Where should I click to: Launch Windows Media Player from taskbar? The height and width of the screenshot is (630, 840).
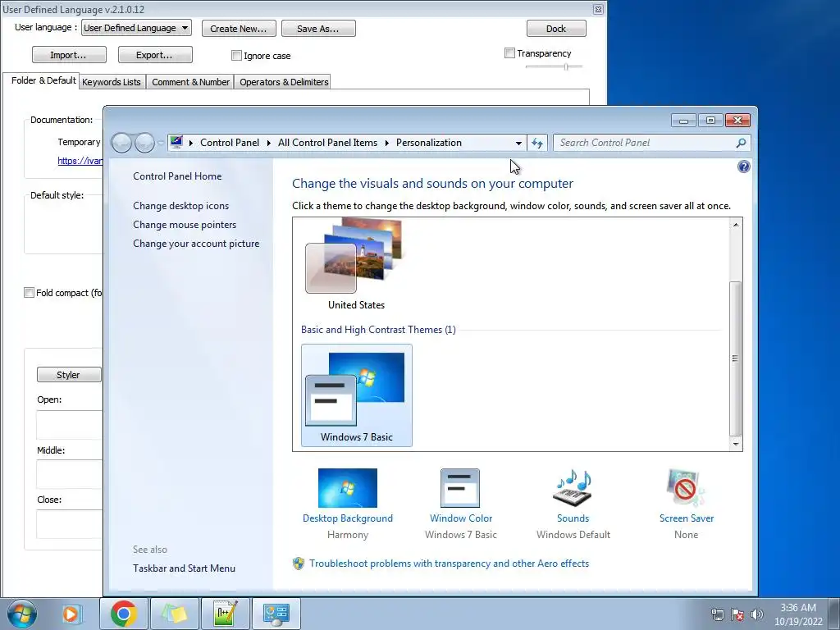71,614
